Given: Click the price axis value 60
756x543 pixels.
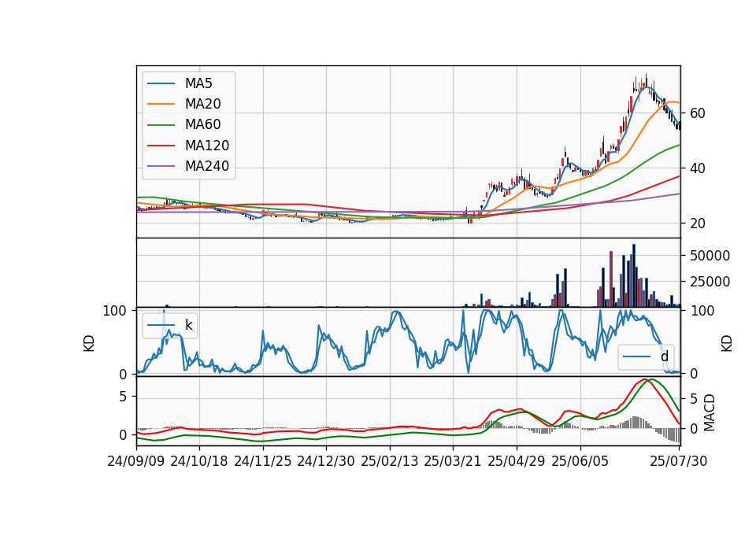Looking at the screenshot, I should tap(698, 113).
